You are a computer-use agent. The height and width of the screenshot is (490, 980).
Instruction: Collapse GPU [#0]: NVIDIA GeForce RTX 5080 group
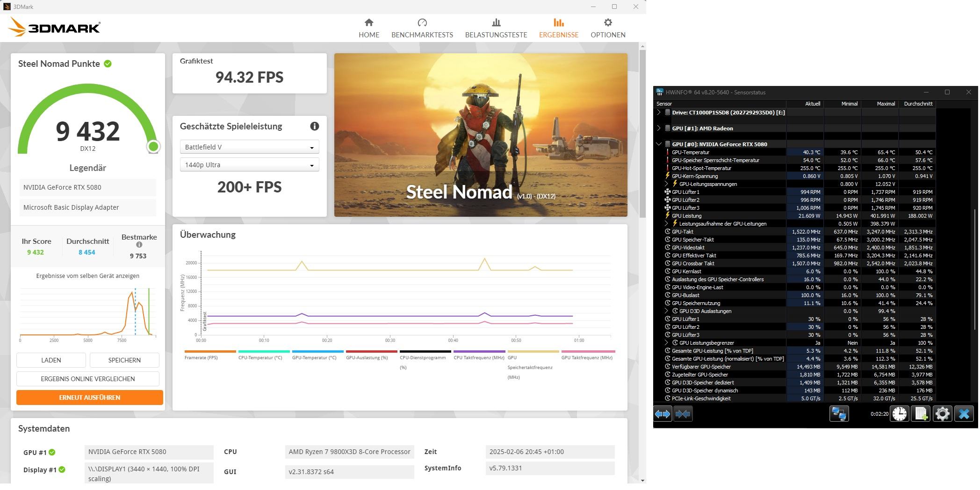[659, 144]
